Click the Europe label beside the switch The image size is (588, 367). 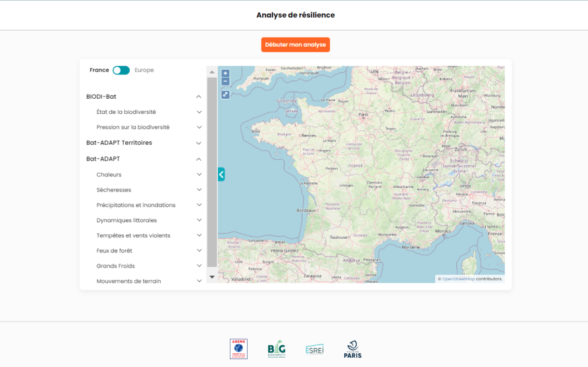(x=144, y=70)
